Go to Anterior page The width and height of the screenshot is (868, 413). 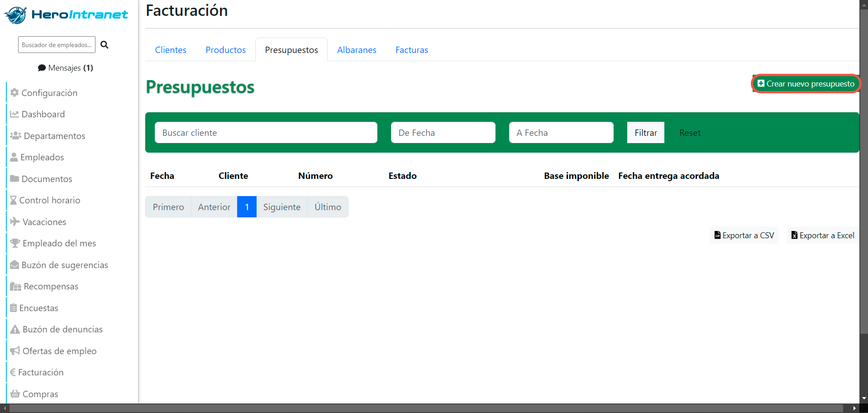click(214, 207)
